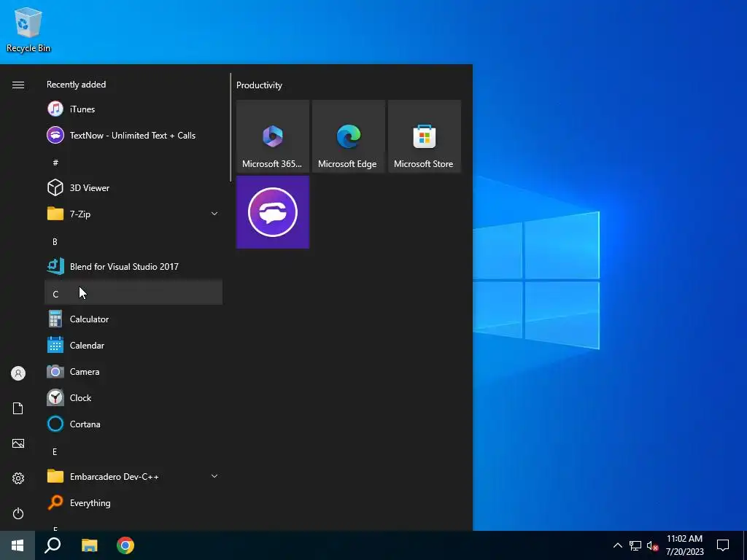Image resolution: width=747 pixels, height=560 pixels.
Task: Click the purple TextNow tile
Action: pos(273,212)
